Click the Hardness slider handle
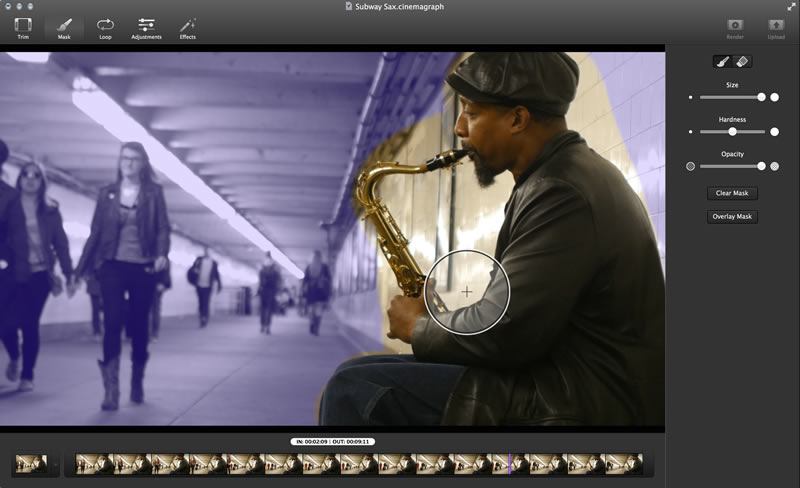This screenshot has width=800, height=488. (732, 131)
